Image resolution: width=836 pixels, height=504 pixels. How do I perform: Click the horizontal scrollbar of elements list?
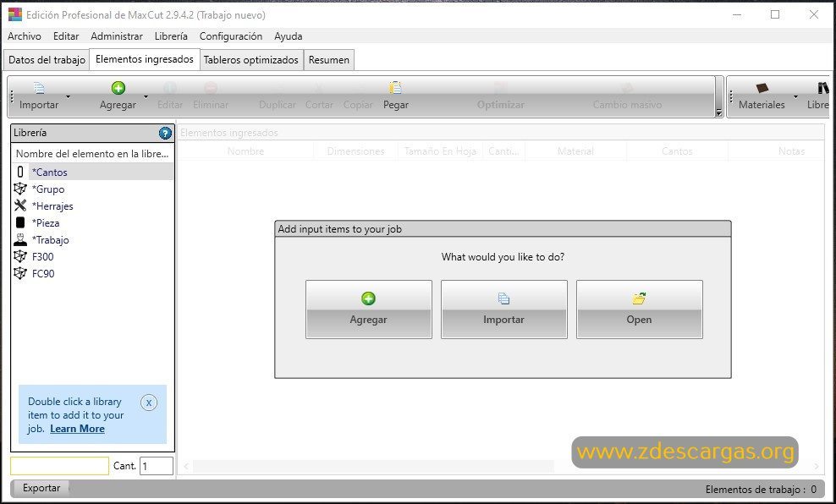click(x=373, y=467)
